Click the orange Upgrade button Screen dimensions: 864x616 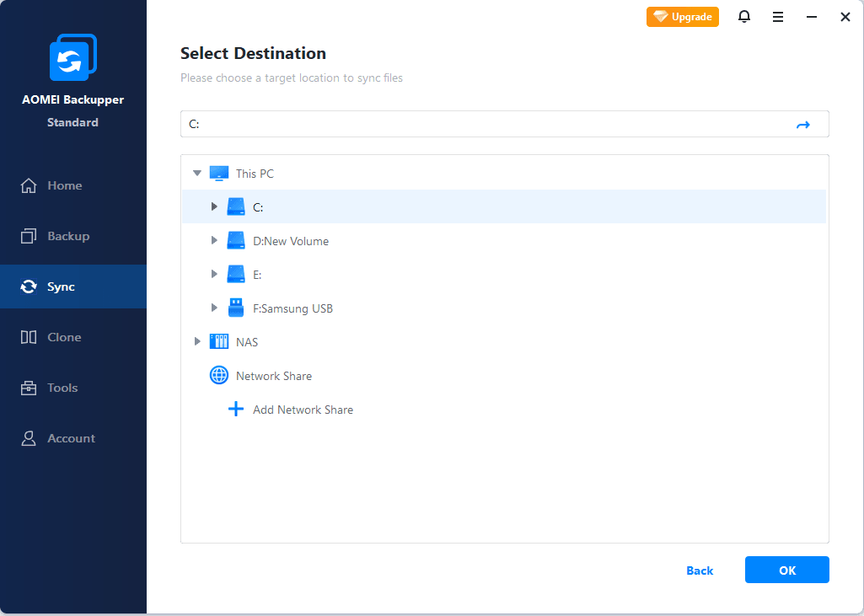(x=683, y=17)
